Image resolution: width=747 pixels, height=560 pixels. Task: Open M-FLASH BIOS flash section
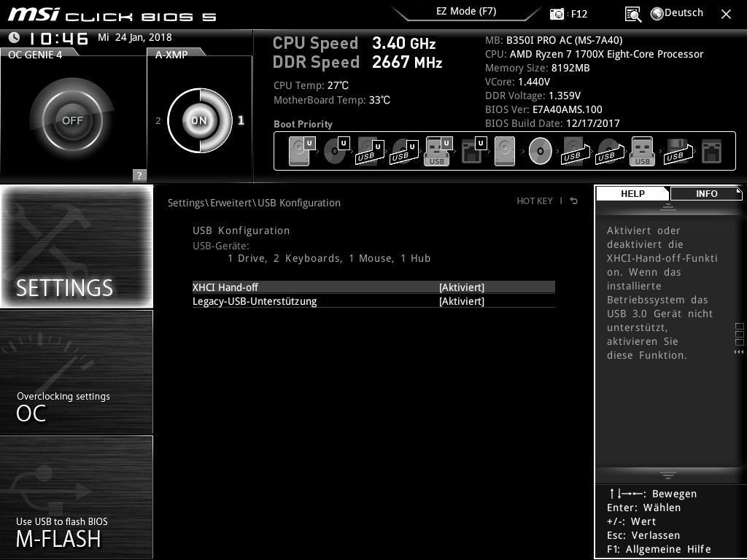(x=77, y=497)
